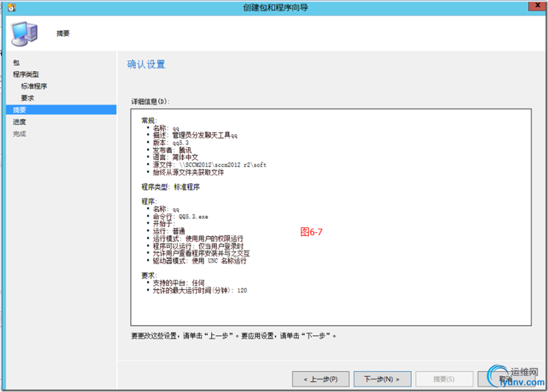Click the 描述: 管理员分发聊天工具qq line
The height and width of the screenshot is (392, 548).
(195, 135)
